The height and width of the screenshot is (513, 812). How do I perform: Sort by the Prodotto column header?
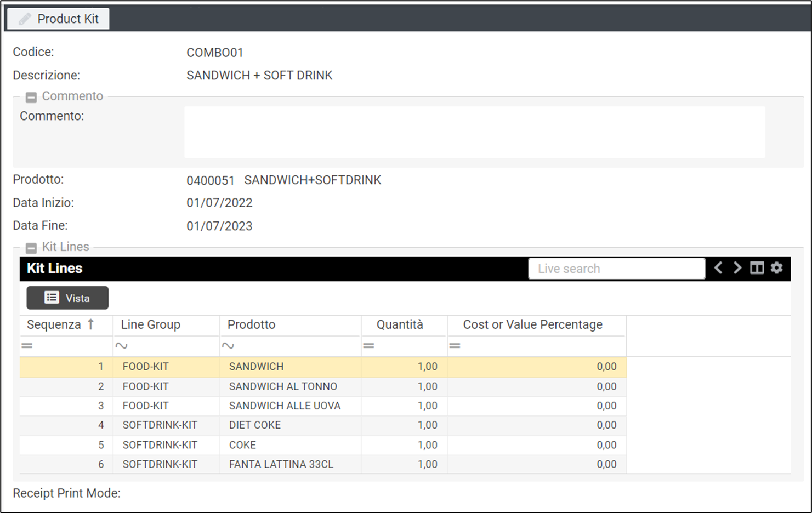[252, 324]
